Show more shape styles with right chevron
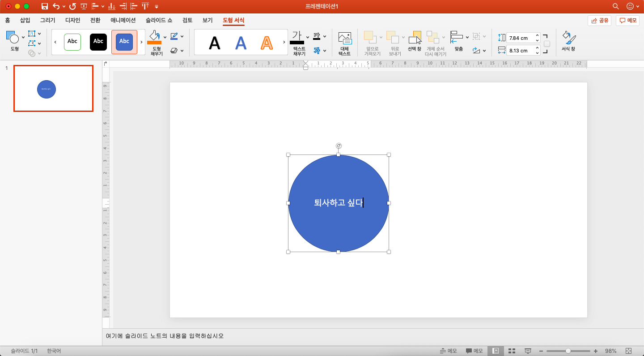644x356 pixels. point(141,42)
